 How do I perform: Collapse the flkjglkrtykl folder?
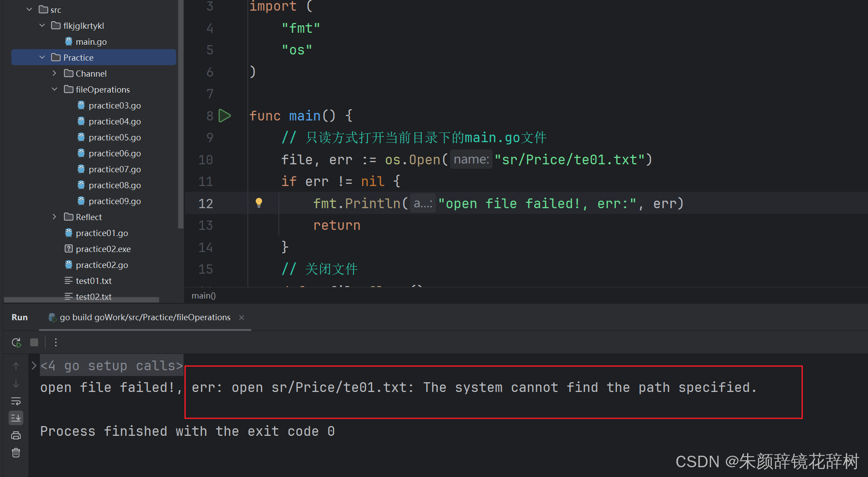click(42, 25)
